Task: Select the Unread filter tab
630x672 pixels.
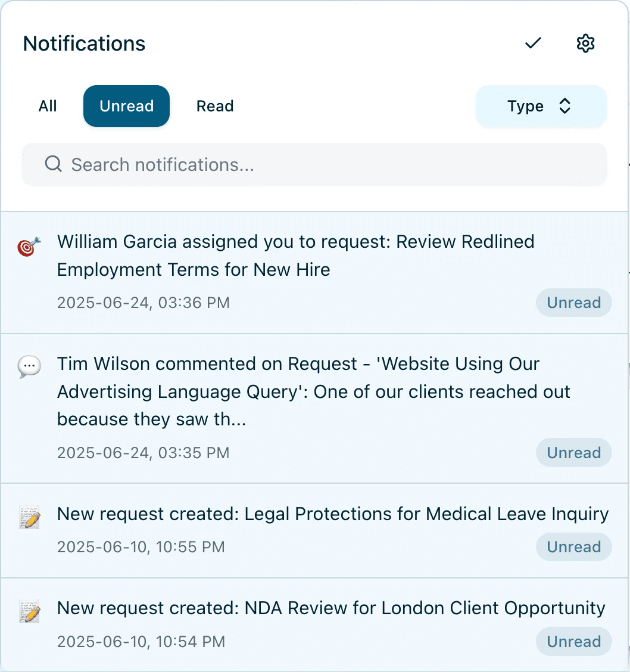Action: coord(126,106)
